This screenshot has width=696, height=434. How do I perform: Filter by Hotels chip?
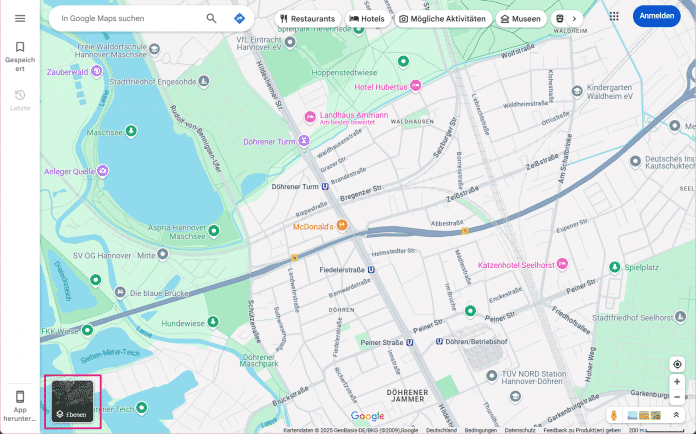click(366, 18)
